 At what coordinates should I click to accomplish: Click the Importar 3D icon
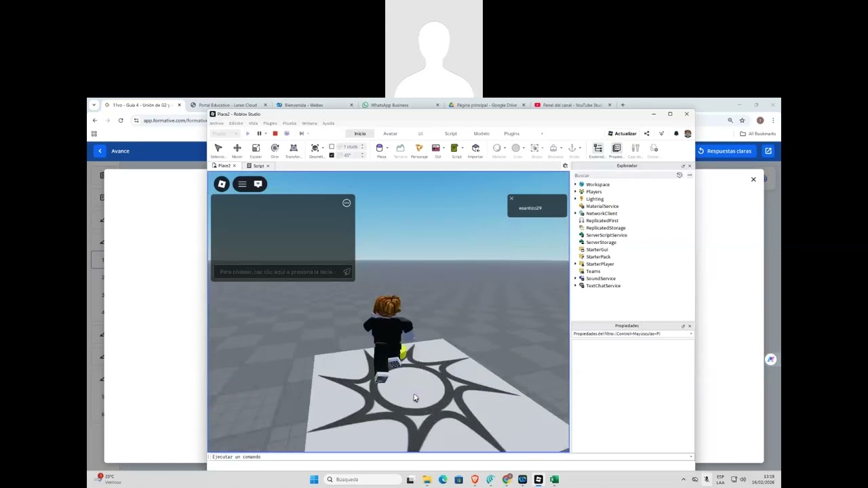tap(475, 148)
